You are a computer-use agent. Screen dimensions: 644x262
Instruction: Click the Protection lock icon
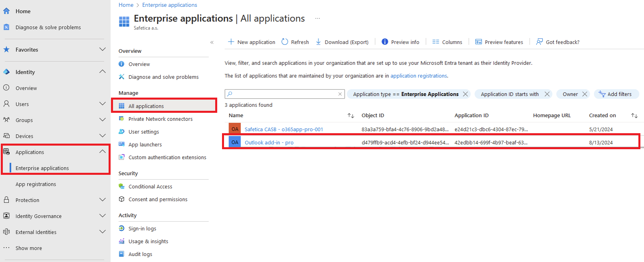[6, 200]
